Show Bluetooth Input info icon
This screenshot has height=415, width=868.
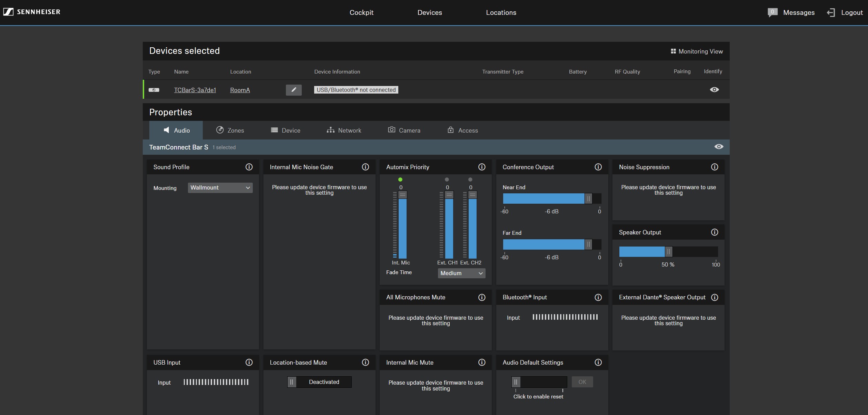(598, 297)
